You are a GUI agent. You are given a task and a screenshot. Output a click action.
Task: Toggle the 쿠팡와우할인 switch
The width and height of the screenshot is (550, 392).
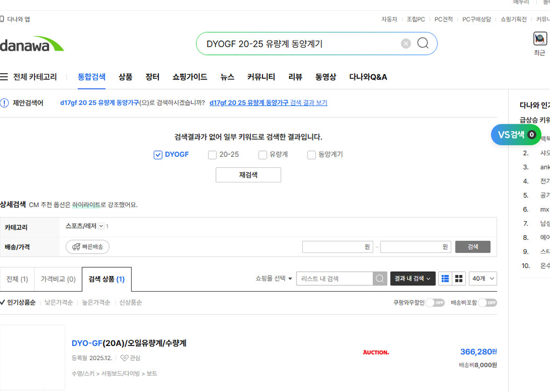tap(436, 303)
